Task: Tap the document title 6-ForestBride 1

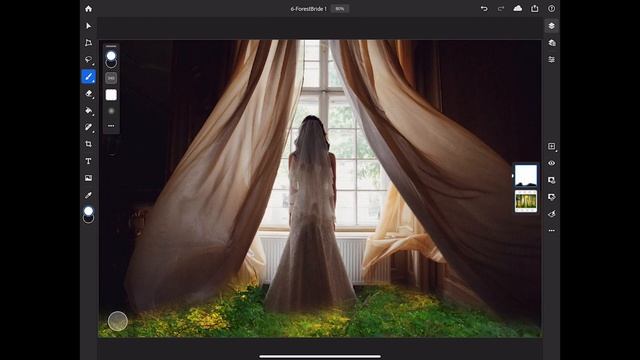Action: pos(308,9)
